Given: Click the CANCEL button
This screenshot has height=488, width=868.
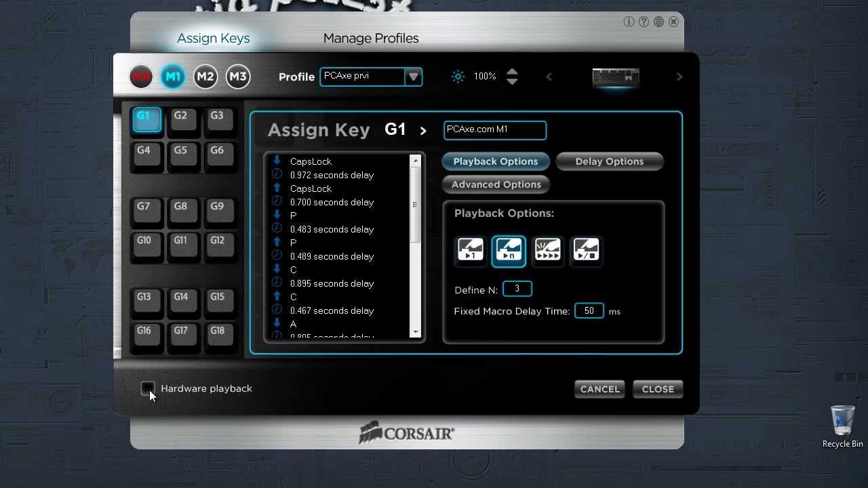Looking at the screenshot, I should pyautogui.click(x=600, y=389).
